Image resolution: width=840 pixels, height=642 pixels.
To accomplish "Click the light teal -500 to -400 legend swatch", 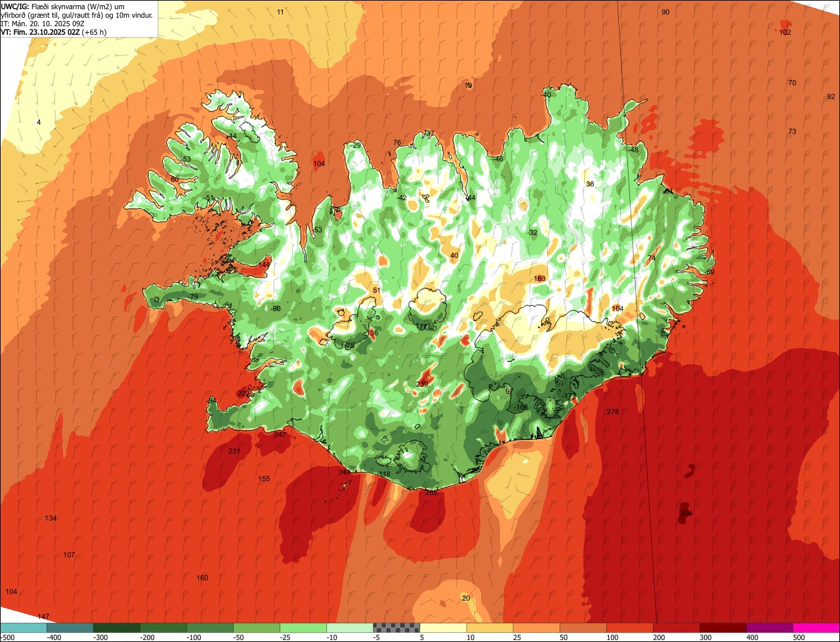I will [x=23, y=628].
